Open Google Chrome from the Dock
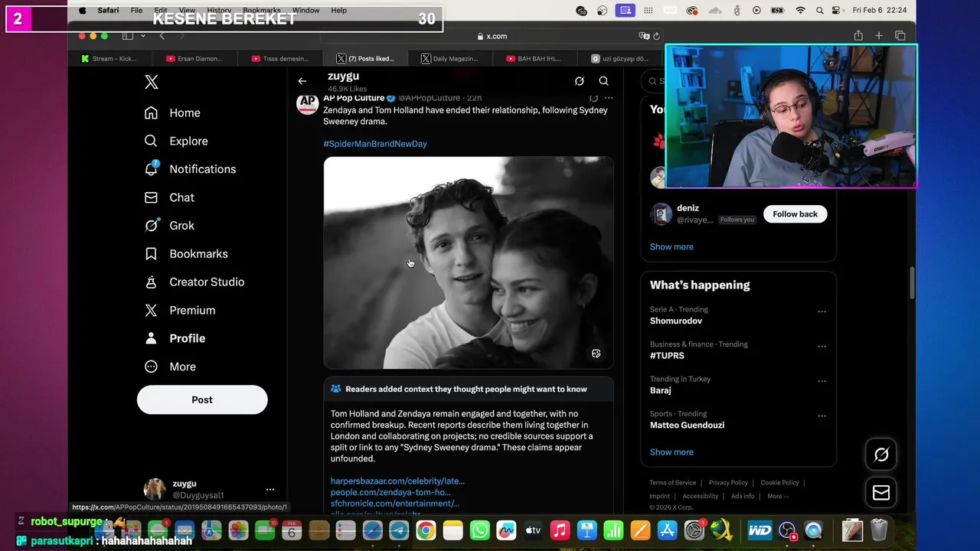The height and width of the screenshot is (551, 980). 426,530
